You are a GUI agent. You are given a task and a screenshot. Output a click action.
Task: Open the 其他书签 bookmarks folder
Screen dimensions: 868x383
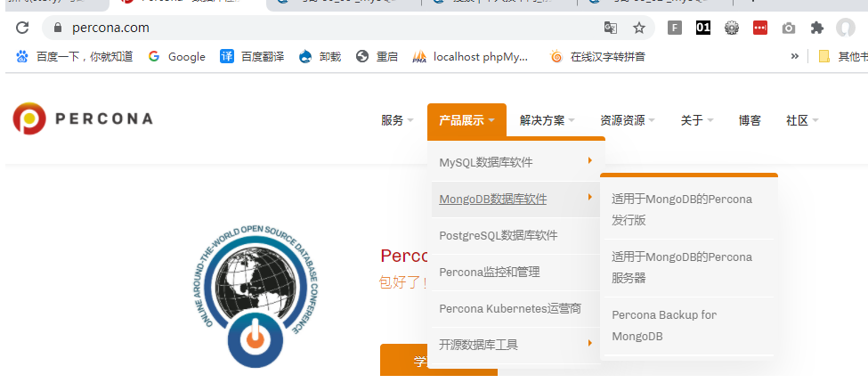(842, 56)
